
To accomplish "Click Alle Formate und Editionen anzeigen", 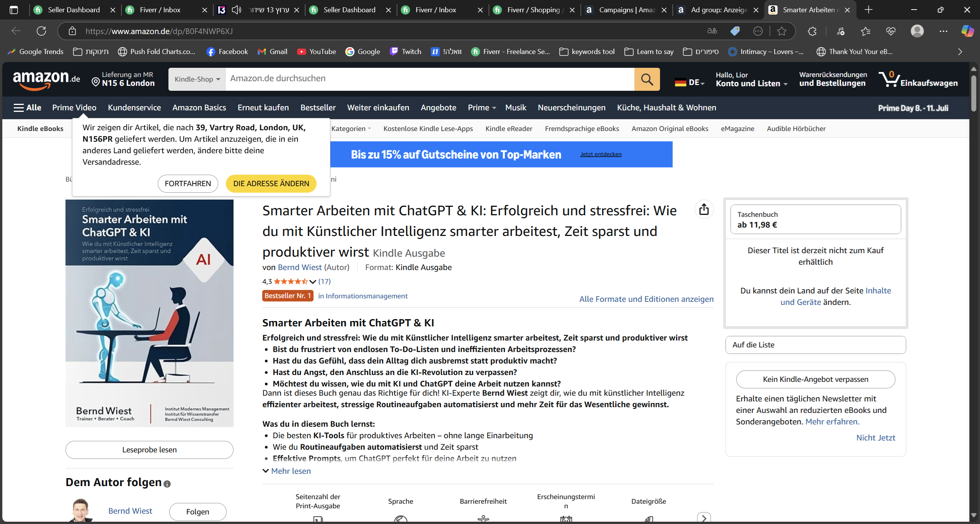I will point(647,299).
